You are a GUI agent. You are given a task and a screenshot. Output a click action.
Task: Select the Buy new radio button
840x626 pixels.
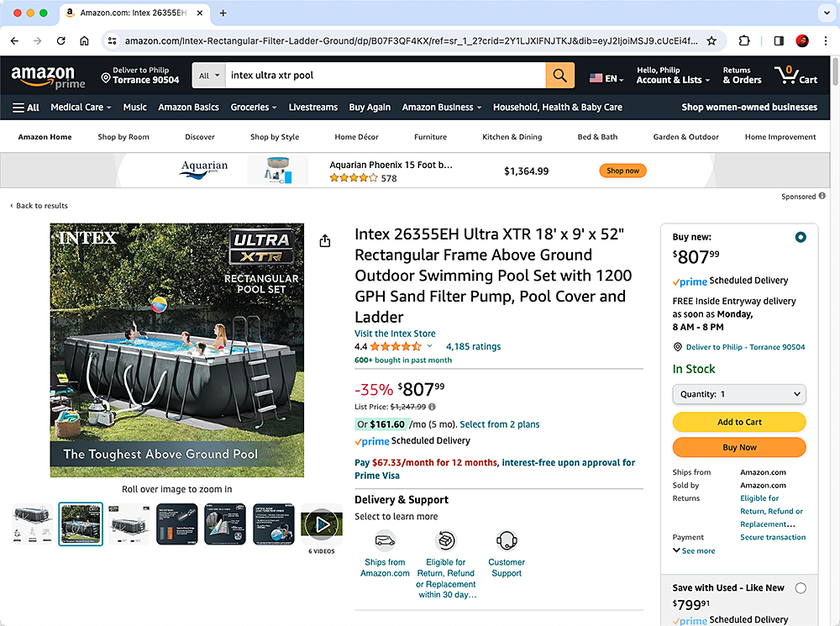(801, 237)
